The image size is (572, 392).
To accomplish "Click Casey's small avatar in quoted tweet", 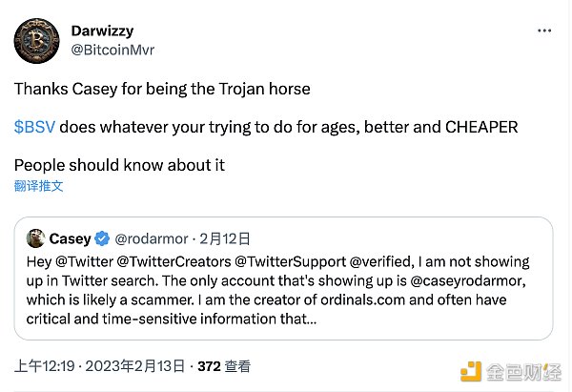I will (36, 238).
